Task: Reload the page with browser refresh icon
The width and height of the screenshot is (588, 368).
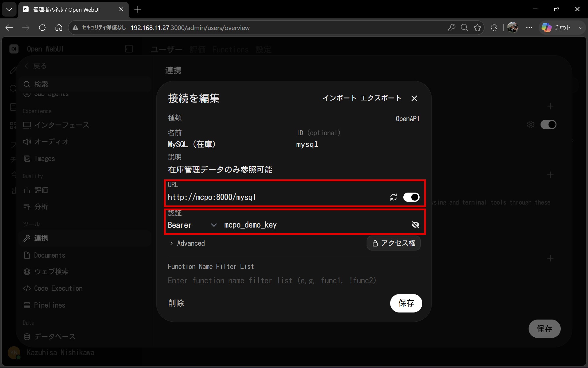Action: (x=42, y=28)
